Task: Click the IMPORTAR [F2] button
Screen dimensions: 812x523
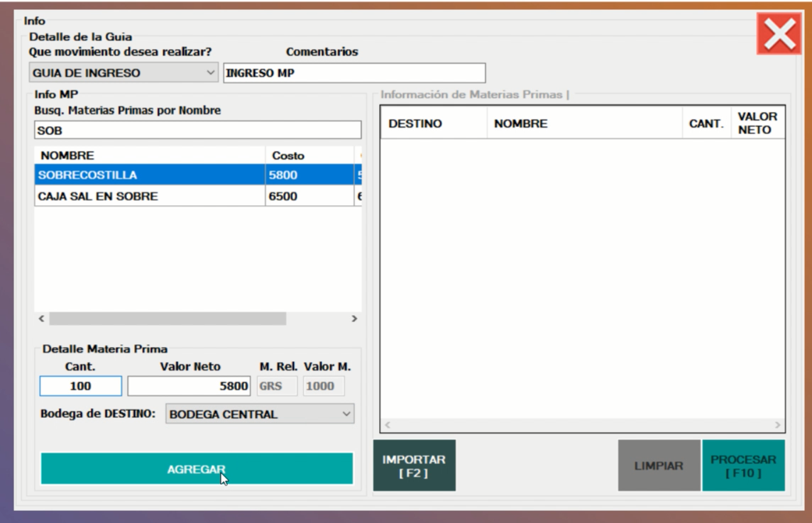Action: pos(414,466)
